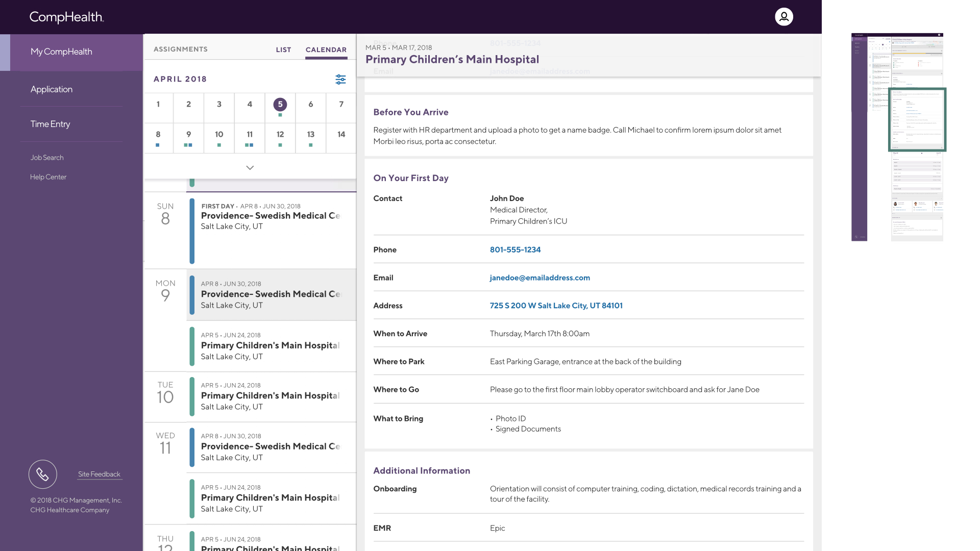
Task: Select April 9 on the calendar
Action: pyautogui.click(x=189, y=138)
